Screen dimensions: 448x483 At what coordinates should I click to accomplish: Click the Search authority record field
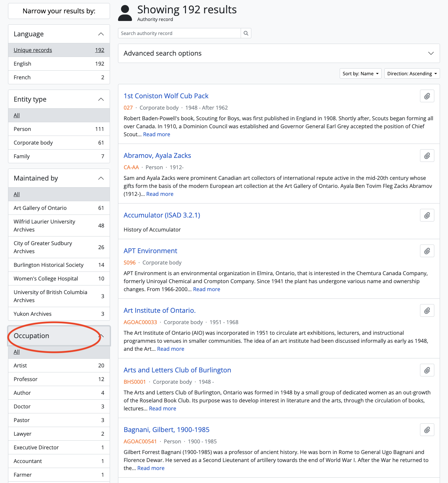[179, 33]
